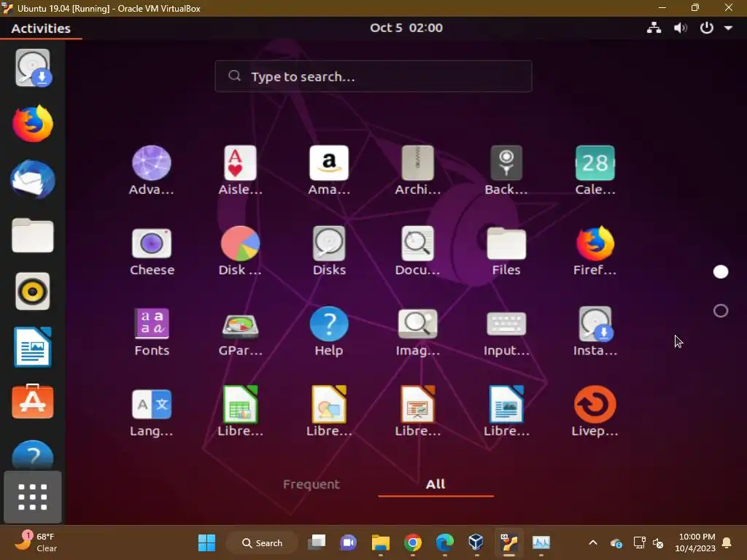This screenshot has width=747, height=560.
Task: Switch to the Frequent apps tab
Action: [x=311, y=484]
